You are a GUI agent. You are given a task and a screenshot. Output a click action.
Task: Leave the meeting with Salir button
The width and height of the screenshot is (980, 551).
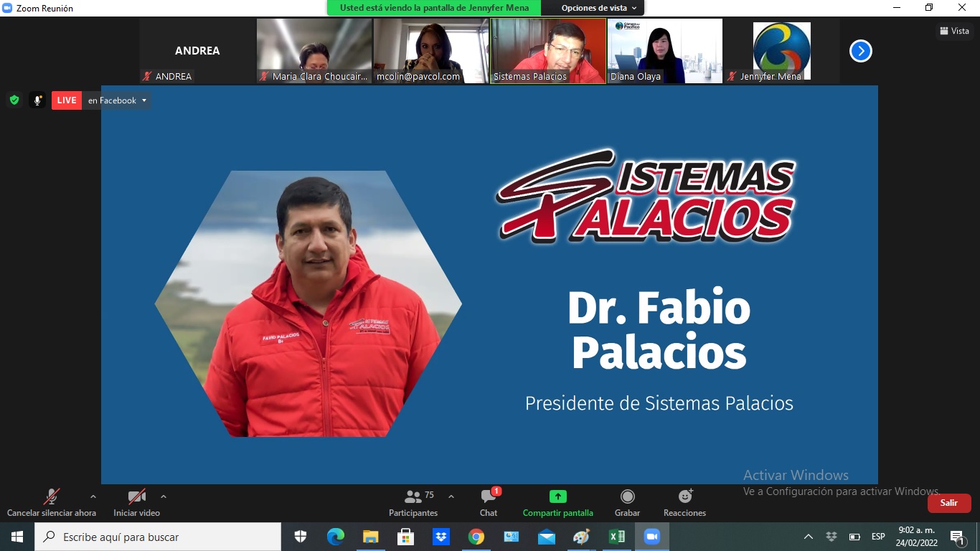949,503
